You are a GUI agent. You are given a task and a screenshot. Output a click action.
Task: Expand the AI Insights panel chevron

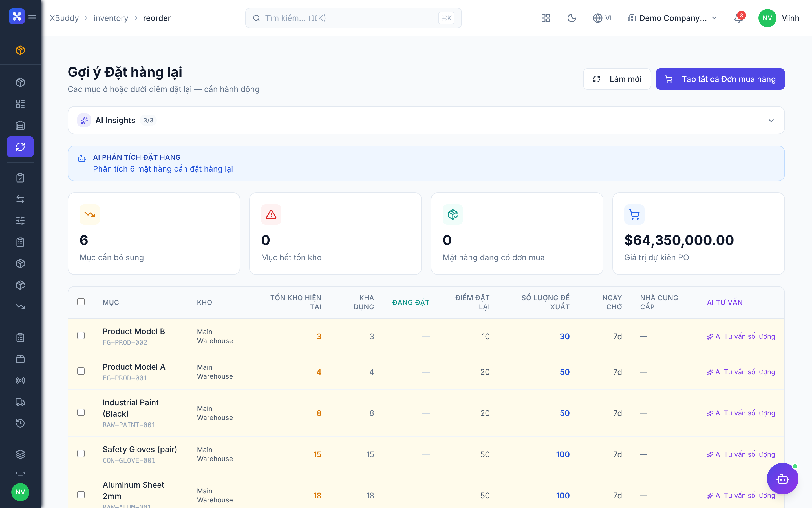tap(771, 121)
